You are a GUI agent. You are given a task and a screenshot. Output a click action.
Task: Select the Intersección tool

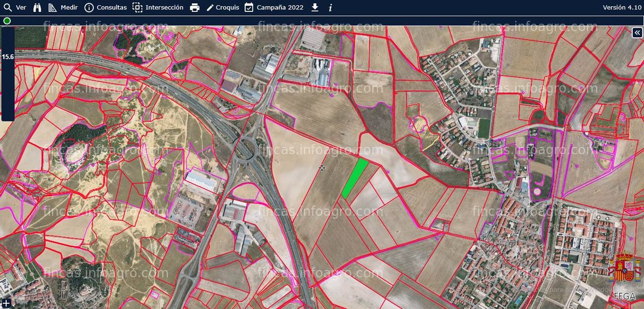tap(158, 7)
